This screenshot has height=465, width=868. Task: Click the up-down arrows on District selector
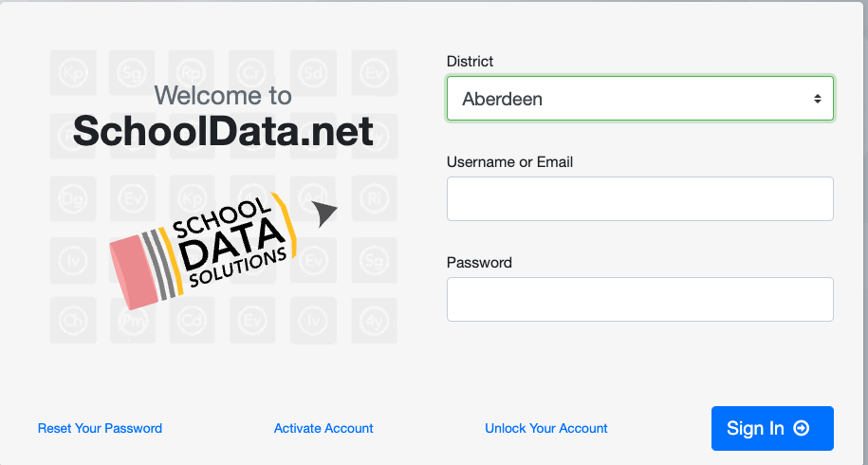[x=817, y=99]
